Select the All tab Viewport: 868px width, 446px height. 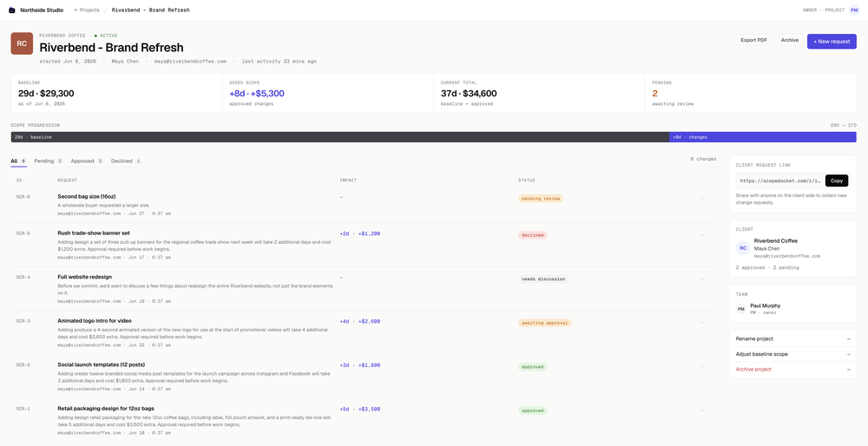18,161
